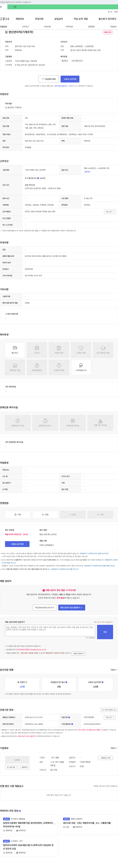Image resolution: width=118 pixels, height=868 pixels.
Task: Select the 면접 screening method
Action: pyautogui.click(x=45, y=515)
